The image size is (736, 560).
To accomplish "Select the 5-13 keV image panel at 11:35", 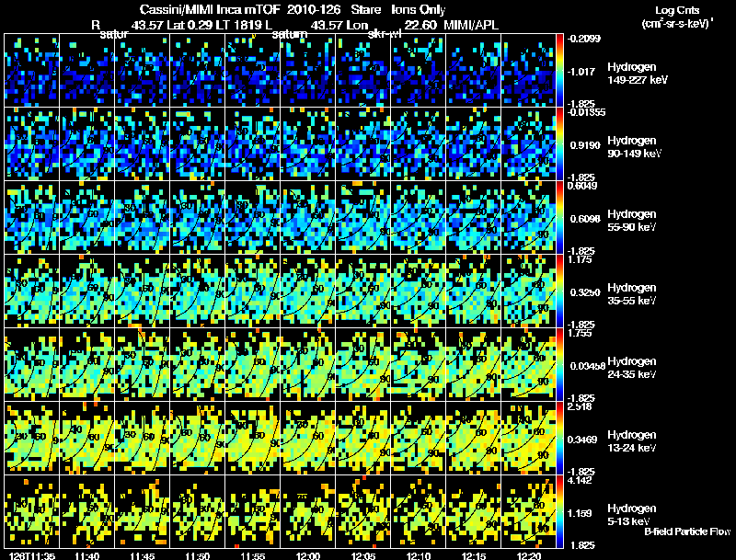I will (x=32, y=512).
